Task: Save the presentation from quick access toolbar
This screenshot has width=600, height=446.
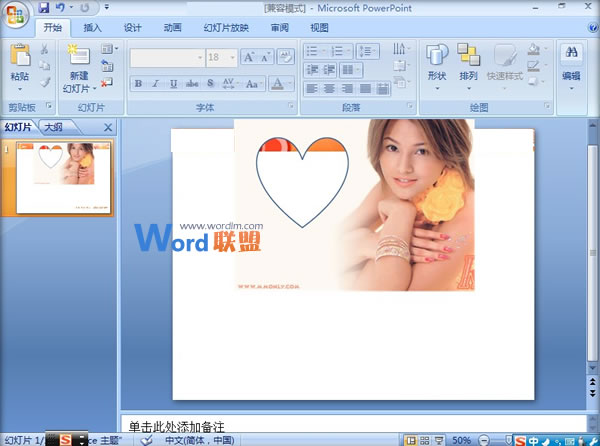Action: tap(44, 7)
